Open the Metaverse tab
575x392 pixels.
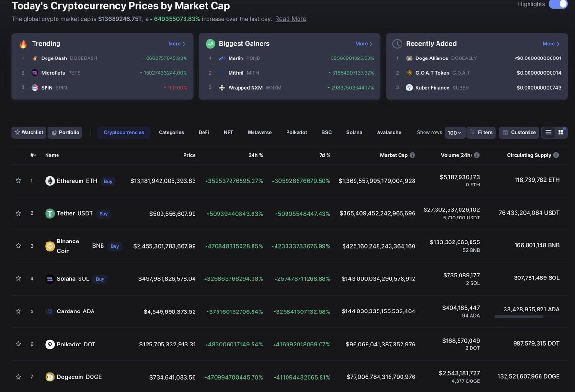point(260,133)
